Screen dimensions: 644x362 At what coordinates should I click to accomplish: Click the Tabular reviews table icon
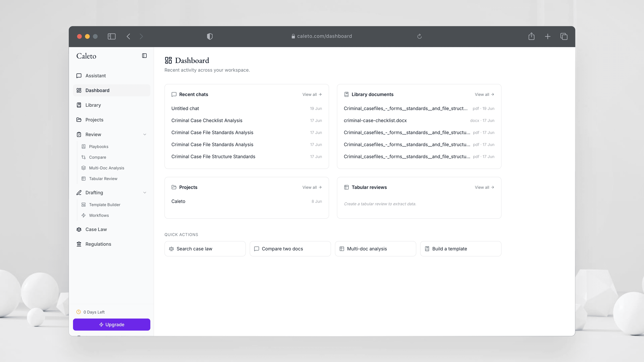346,187
